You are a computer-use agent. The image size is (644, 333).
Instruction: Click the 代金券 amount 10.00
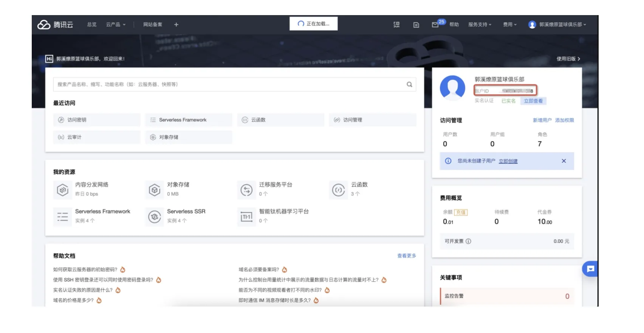[545, 222]
